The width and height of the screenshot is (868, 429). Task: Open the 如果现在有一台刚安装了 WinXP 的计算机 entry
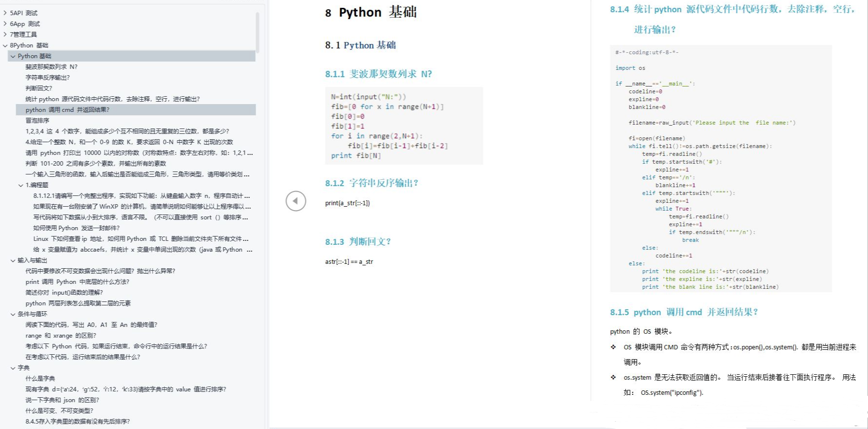click(142, 207)
